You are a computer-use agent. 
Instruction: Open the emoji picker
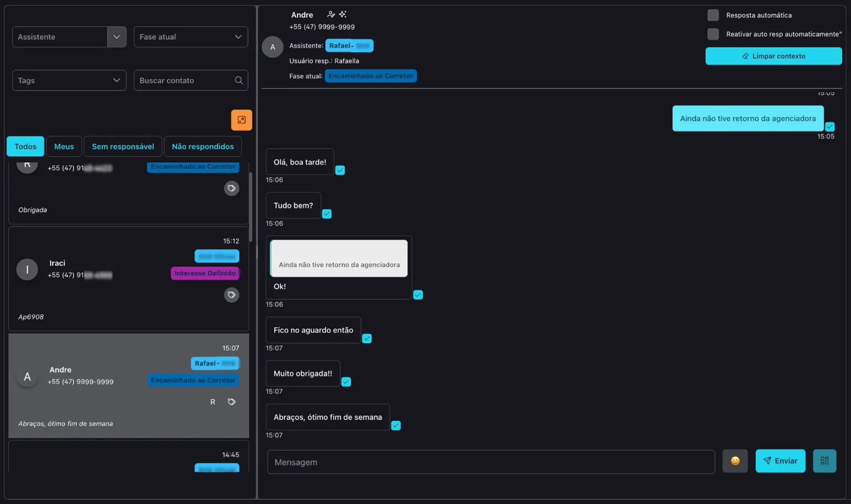point(735,461)
